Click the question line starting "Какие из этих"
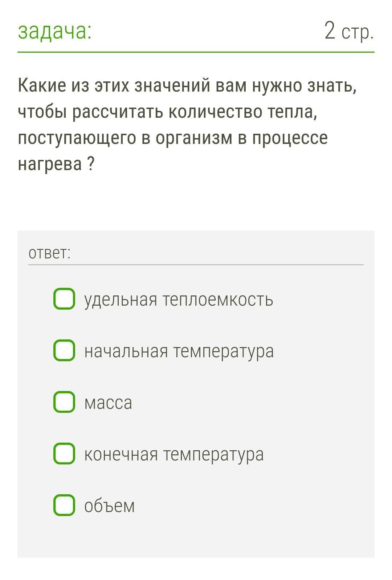This screenshot has height=580, width=392. click(187, 86)
